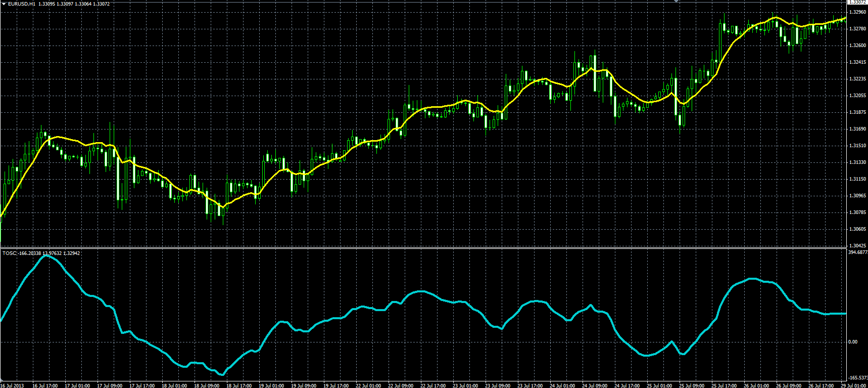Click the 17 Jul 01:00 time label
This screenshot has height=388, width=868.
(x=77, y=385)
